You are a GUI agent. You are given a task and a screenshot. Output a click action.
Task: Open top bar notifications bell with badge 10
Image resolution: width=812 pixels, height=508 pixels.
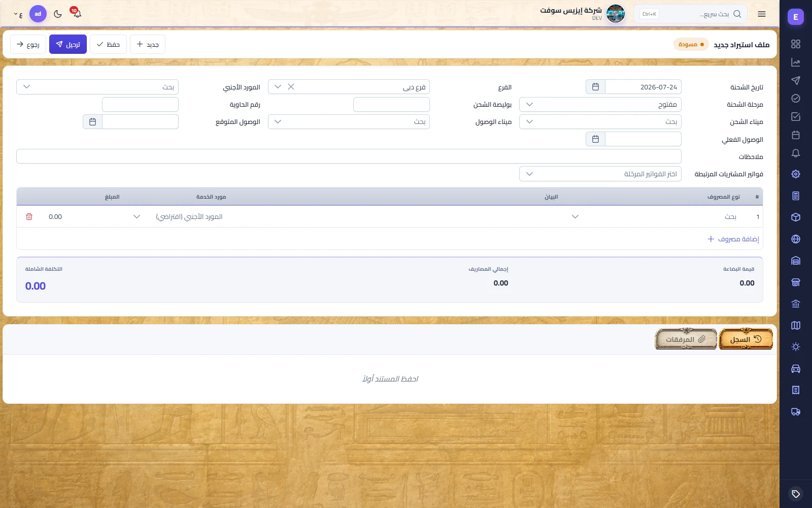tap(77, 14)
